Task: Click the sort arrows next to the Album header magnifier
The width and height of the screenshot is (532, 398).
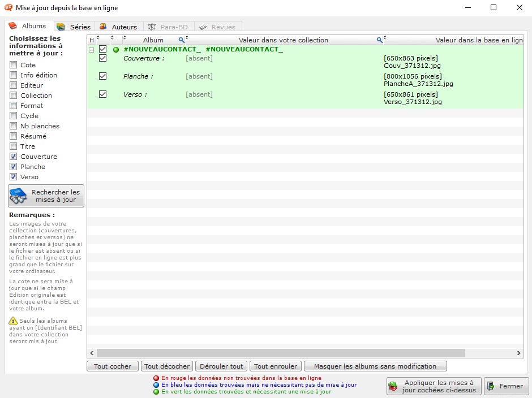Action: coord(186,38)
